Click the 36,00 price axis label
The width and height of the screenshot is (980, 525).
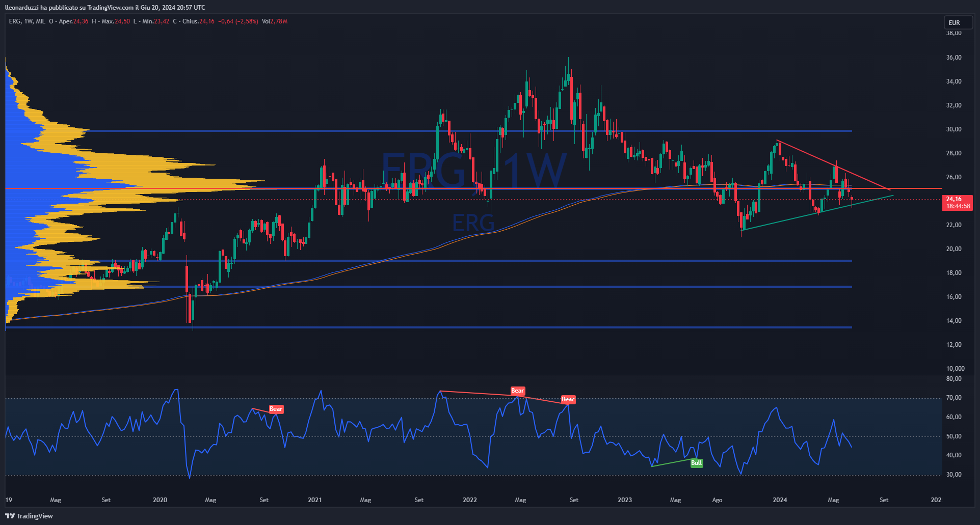coord(953,58)
